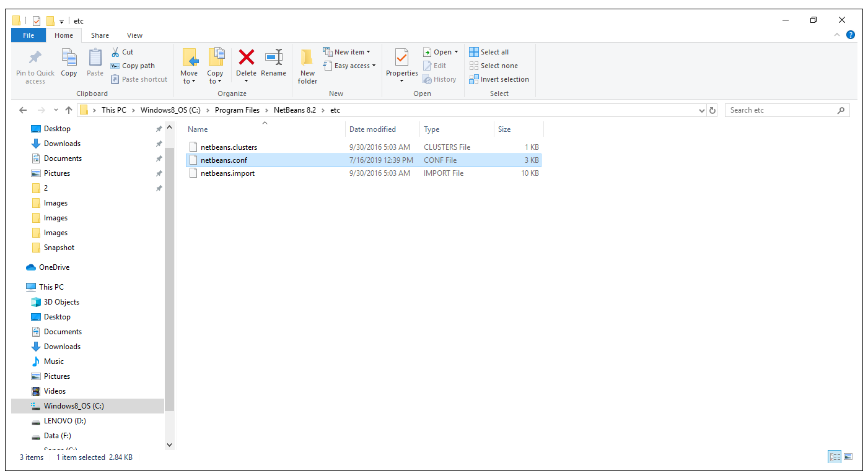The height and width of the screenshot is (476, 868).
Task: Go up one folder level arrow
Action: pos(69,110)
